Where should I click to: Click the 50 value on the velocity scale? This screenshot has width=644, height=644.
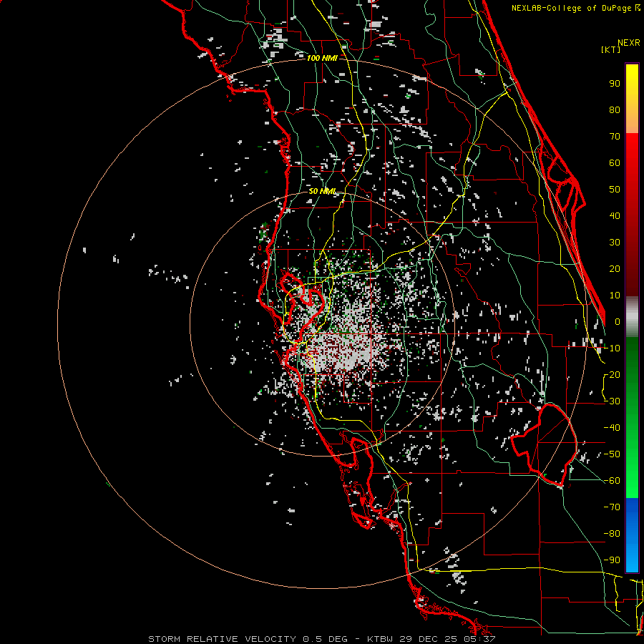tap(615, 190)
